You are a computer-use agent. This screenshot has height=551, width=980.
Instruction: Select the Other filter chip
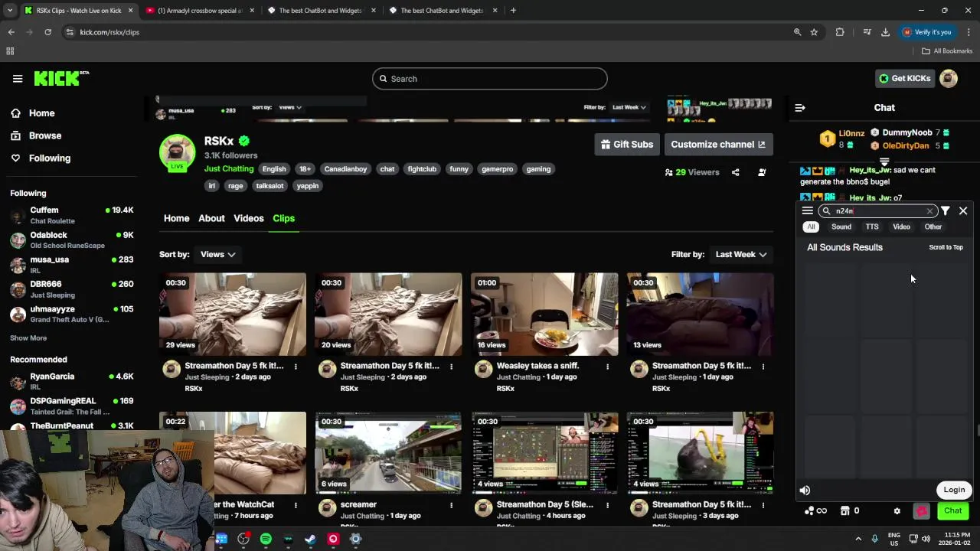point(933,227)
